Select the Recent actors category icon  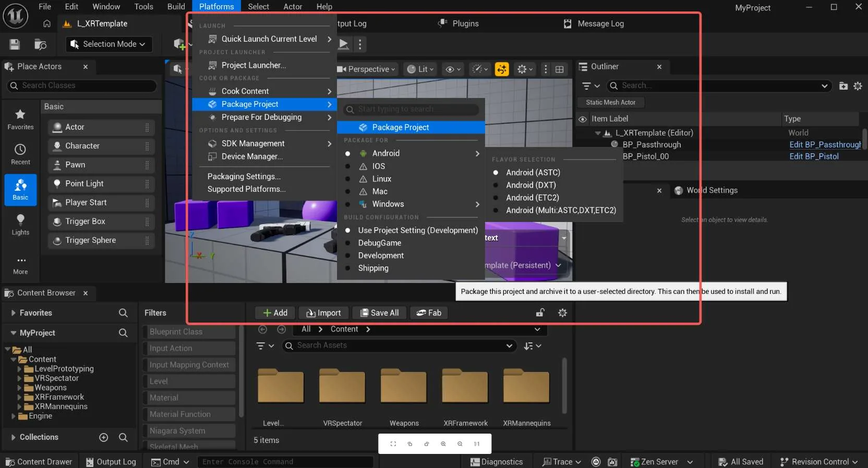coord(20,155)
